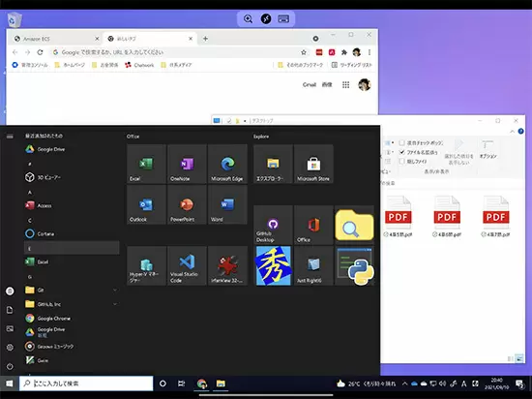Open the Hyper-V Manager tile
Image resolution: width=532 pixels, height=399 pixels.
(x=146, y=265)
